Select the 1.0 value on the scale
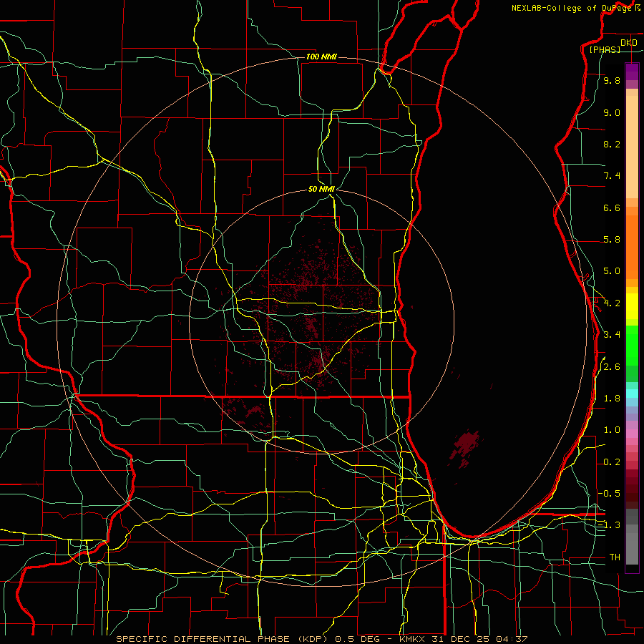644x644 pixels. (x=612, y=430)
